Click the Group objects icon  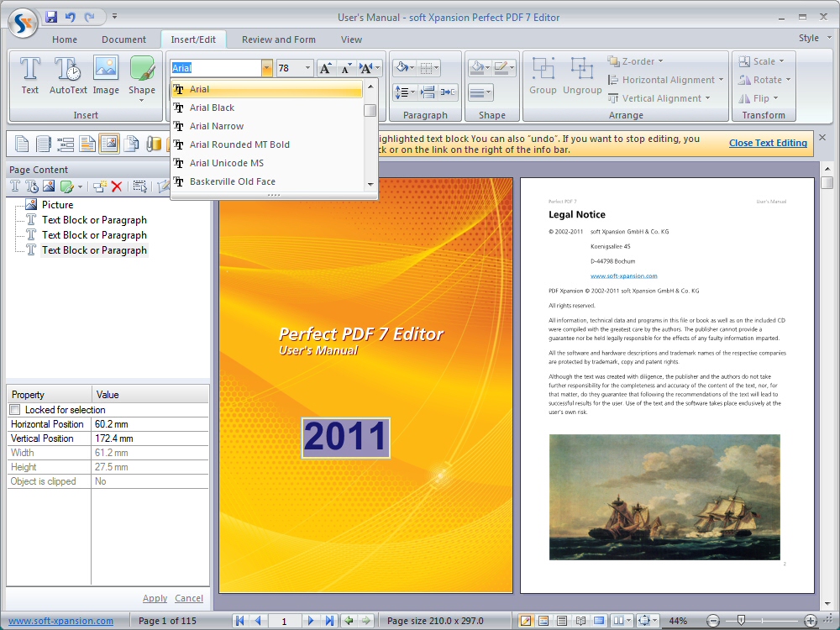543,76
